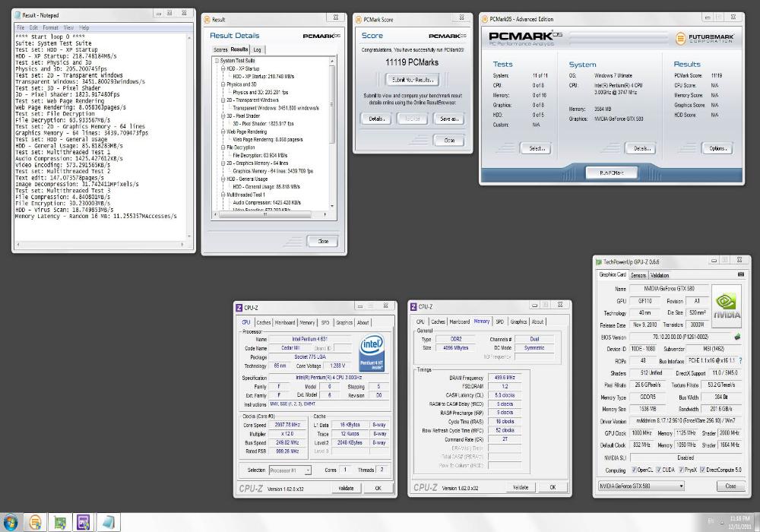Click Save as button in PCMark Score
The image size is (760, 532).
449,119
